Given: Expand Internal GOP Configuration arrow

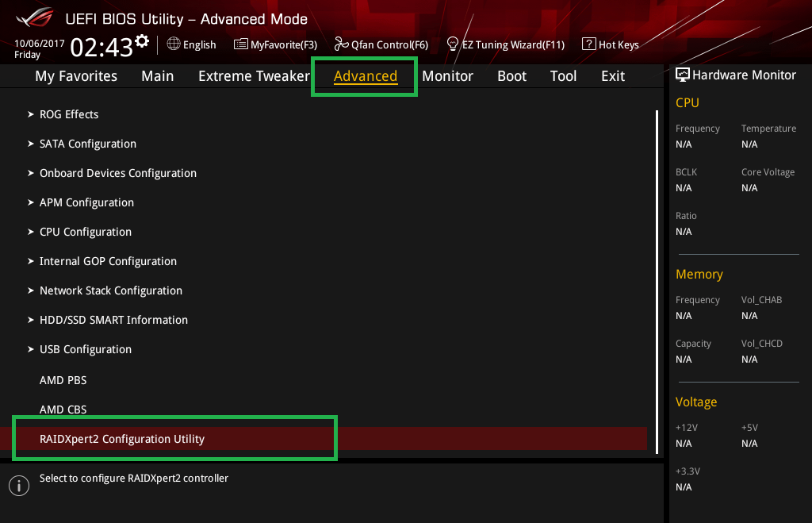Looking at the screenshot, I should 31,261.
